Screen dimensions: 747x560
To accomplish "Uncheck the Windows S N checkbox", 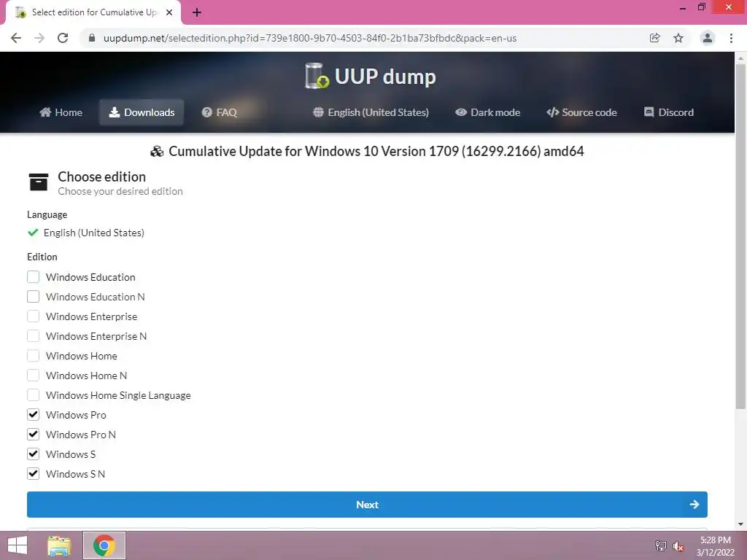I will pyautogui.click(x=34, y=474).
